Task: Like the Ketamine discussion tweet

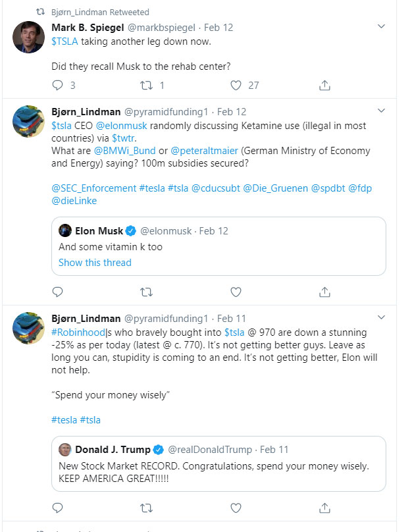Action: [x=236, y=291]
